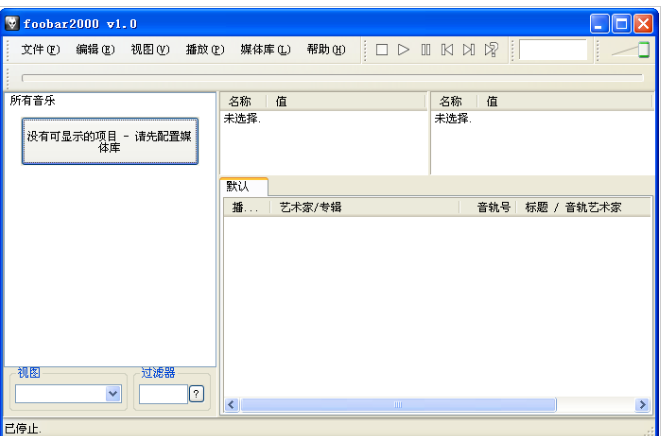663x436 pixels.
Task: Click the foobar2000 alien title bar icon
Action: [12, 23]
